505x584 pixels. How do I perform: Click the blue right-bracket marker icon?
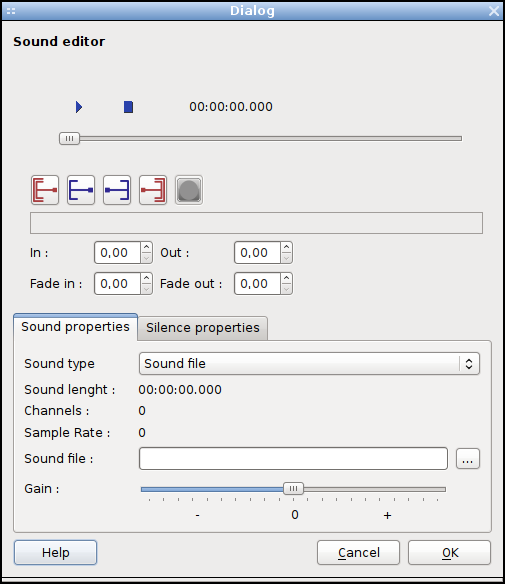(x=117, y=190)
